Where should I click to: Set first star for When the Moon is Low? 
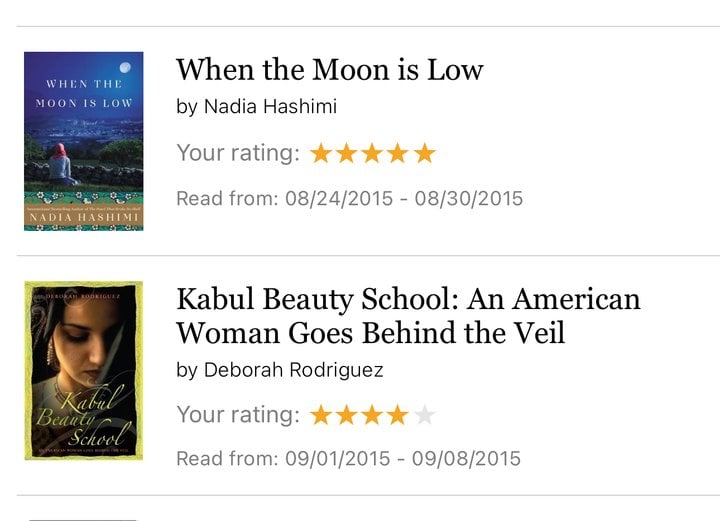pyautogui.click(x=321, y=153)
